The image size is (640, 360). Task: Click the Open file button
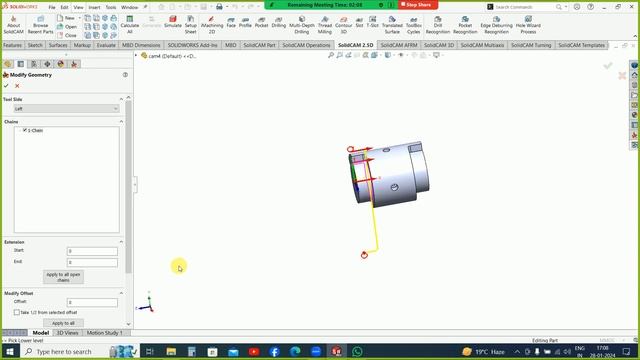pyautogui.click(x=67, y=27)
